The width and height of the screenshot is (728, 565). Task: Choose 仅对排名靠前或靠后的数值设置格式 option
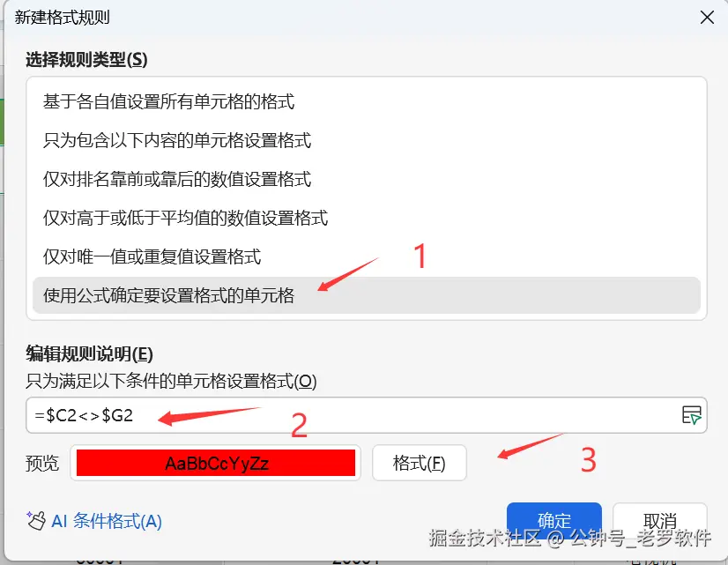(367, 179)
